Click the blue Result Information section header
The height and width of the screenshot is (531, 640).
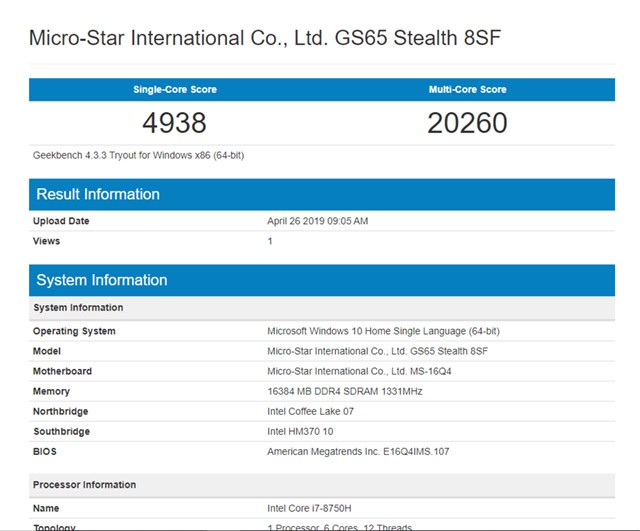322,194
